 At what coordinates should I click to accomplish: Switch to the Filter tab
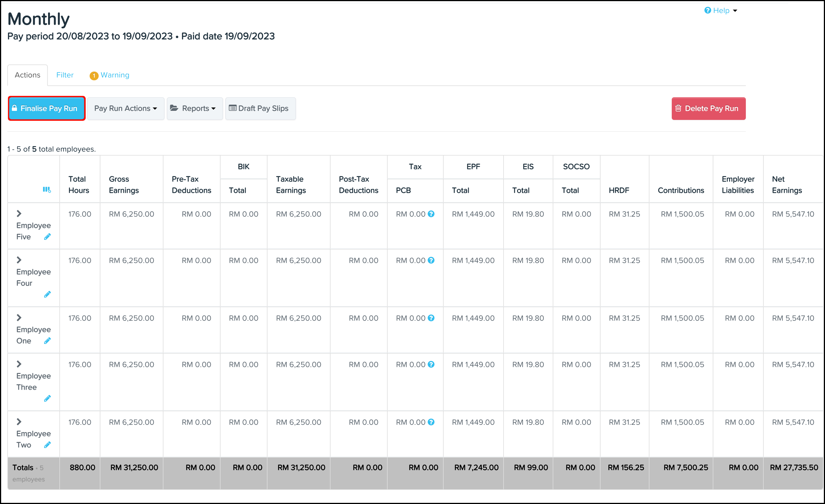click(65, 75)
